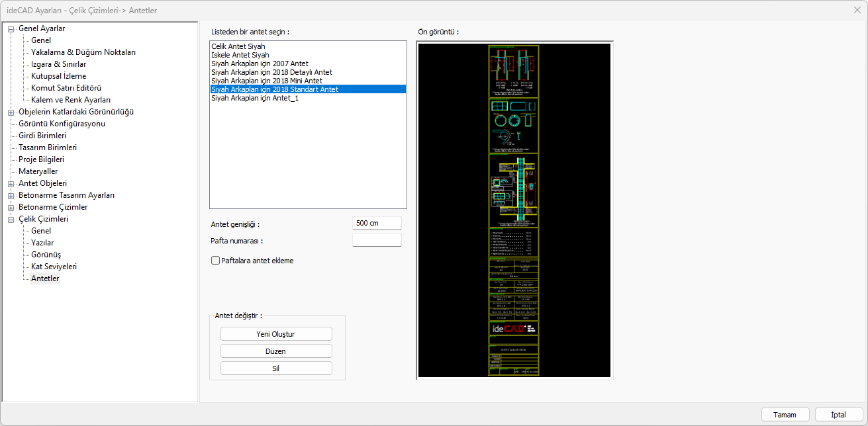Delete the title block with Sil button
Viewport: 868px width, 426px height.
(x=276, y=368)
